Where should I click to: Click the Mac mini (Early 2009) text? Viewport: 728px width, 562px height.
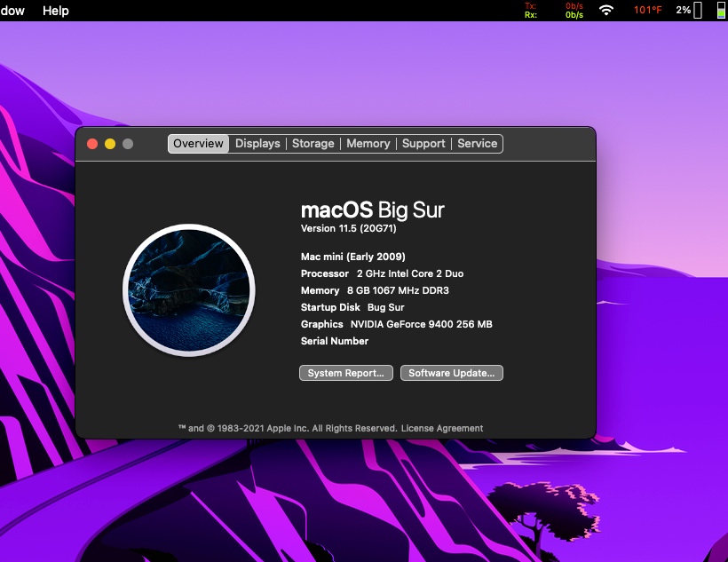pos(352,257)
